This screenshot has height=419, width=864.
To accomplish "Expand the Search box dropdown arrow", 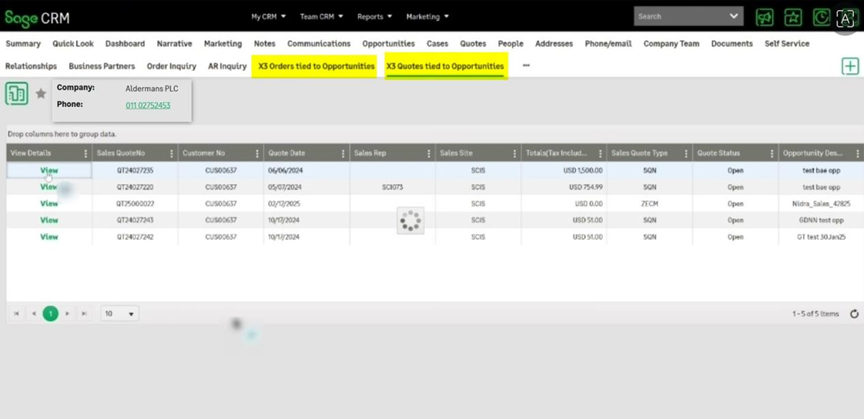I will point(735,17).
